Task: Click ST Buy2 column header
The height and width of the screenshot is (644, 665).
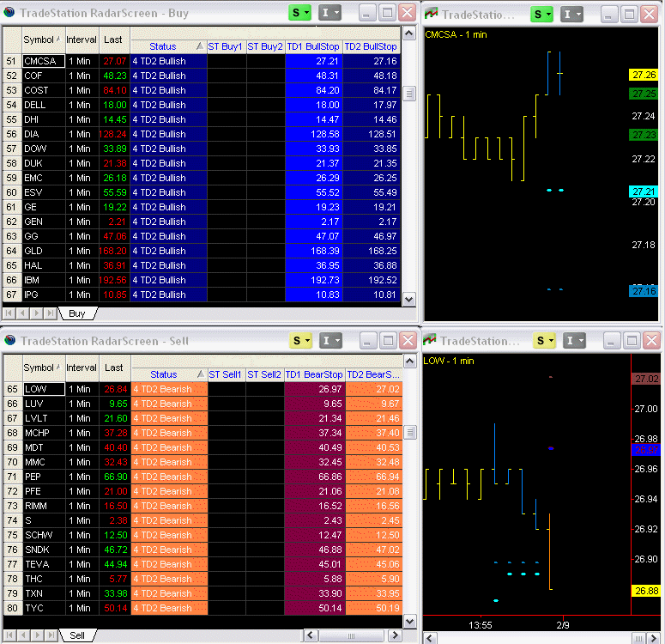Action: [x=265, y=46]
